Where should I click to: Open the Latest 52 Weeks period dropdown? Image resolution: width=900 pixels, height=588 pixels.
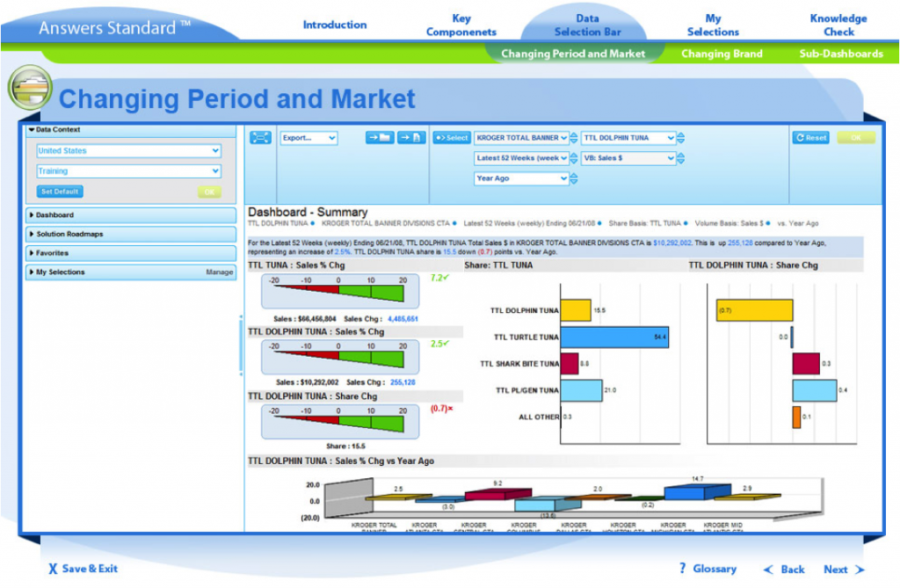point(521,158)
